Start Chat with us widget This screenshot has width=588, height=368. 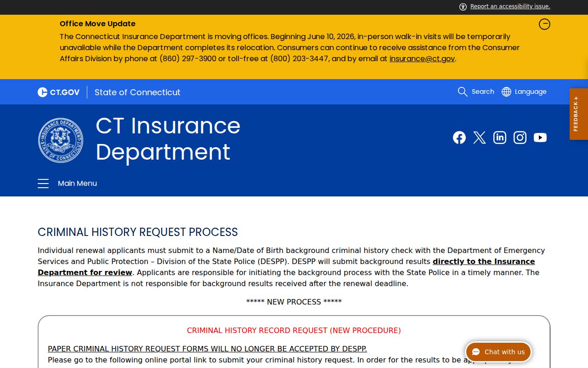coord(498,352)
